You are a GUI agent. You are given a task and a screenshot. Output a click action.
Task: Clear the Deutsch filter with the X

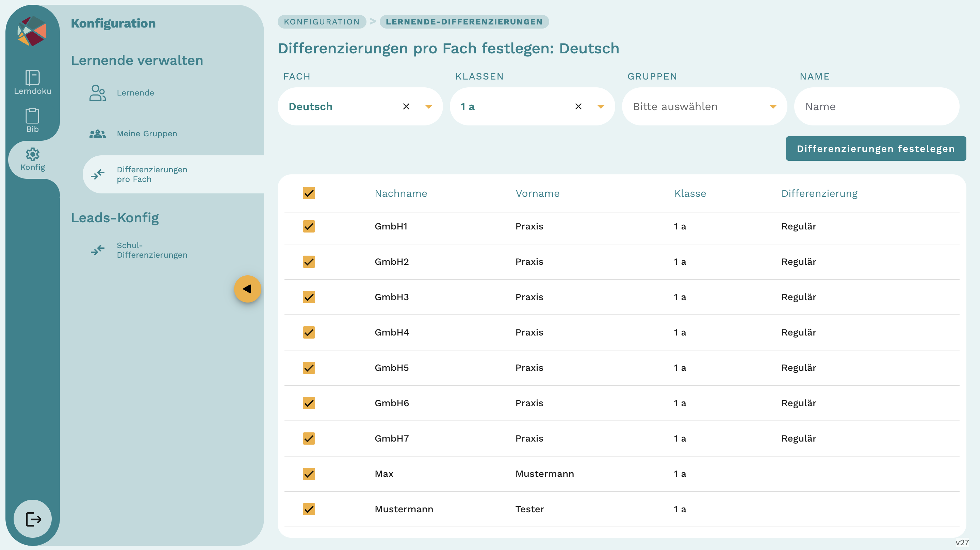click(x=406, y=106)
